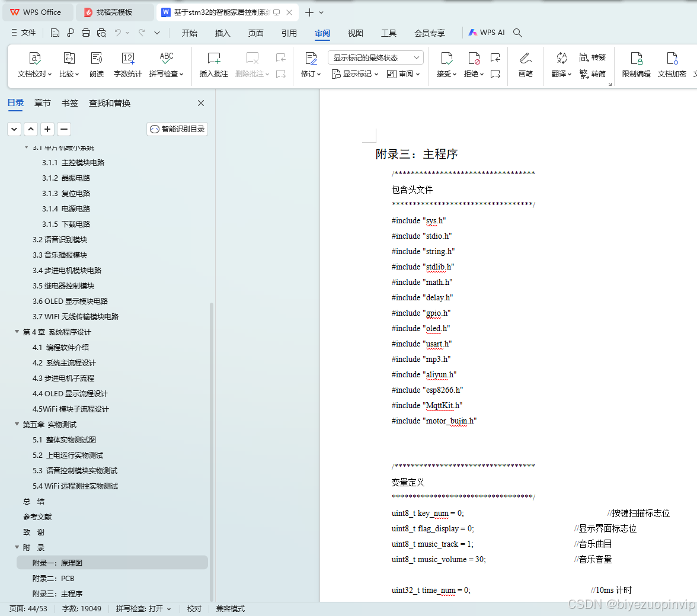This screenshot has width=697, height=616.
Task: Collapse 第4章 系统程序设计 tree node
Action: (17, 332)
